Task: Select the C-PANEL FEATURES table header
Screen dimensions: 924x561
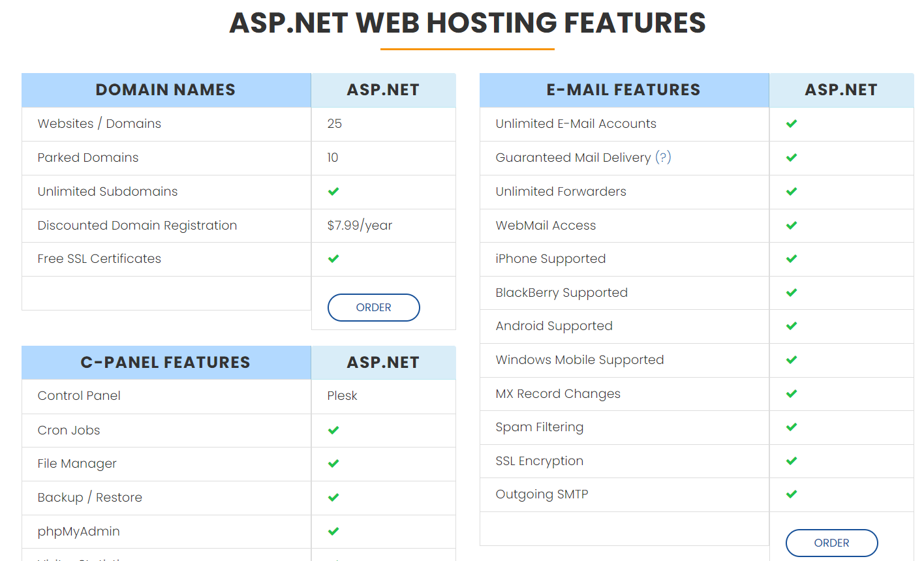Action: [166, 363]
